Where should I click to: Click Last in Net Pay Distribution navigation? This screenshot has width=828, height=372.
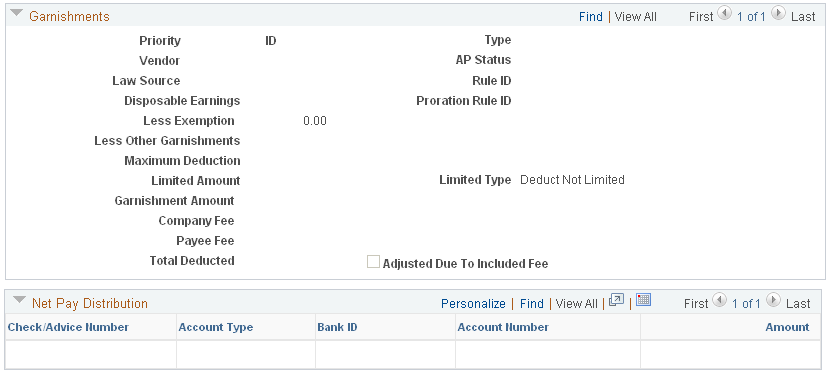(x=798, y=303)
